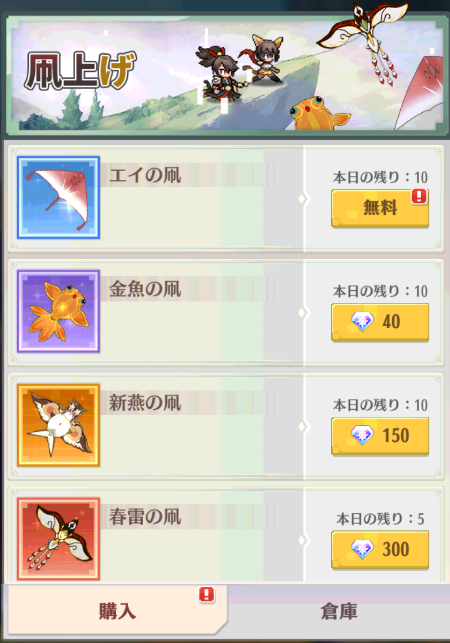The image size is (450, 643).
Task: Open the 倉庫 storage tab
Action: (339, 611)
